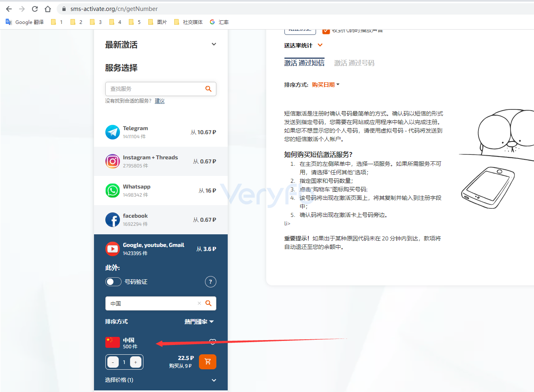Viewport: 534px width, 392px height.
Task: Select the Telegram price 从 10.67 ₽
Action: (203, 132)
